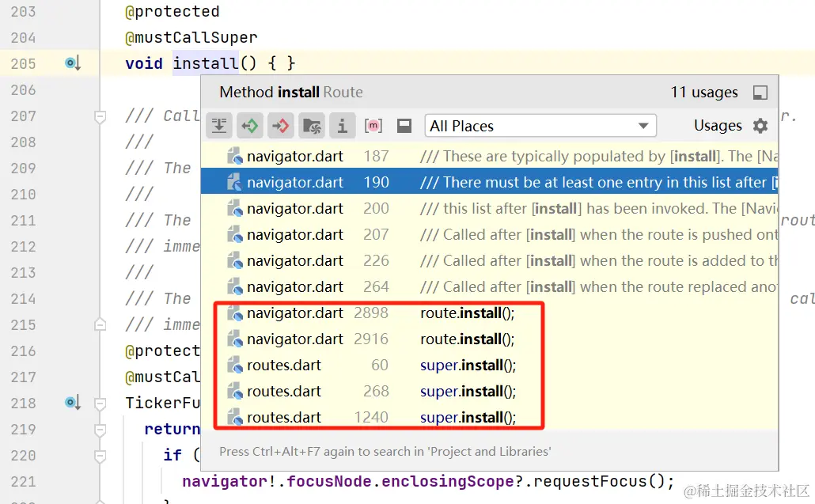Viewport: 815px width, 504px height.
Task: Click the @protected annotation on line 203
Action: 172,11
